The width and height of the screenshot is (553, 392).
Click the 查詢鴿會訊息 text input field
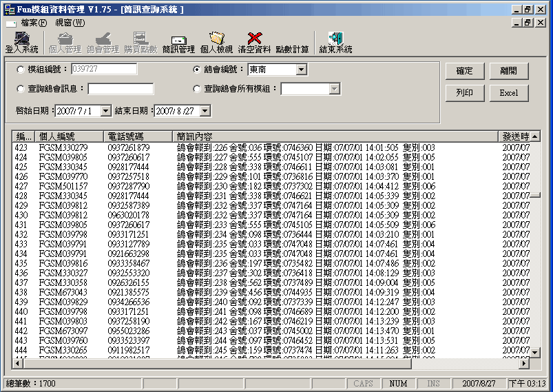[x=120, y=89]
